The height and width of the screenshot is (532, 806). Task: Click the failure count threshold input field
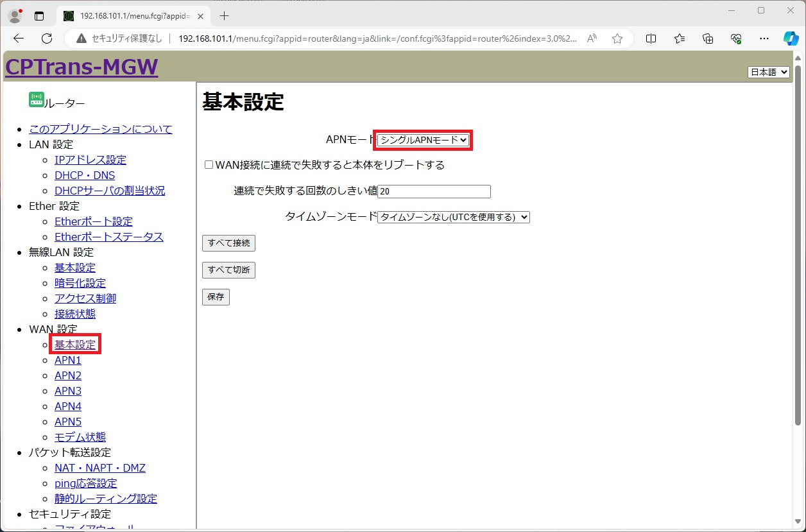(434, 191)
